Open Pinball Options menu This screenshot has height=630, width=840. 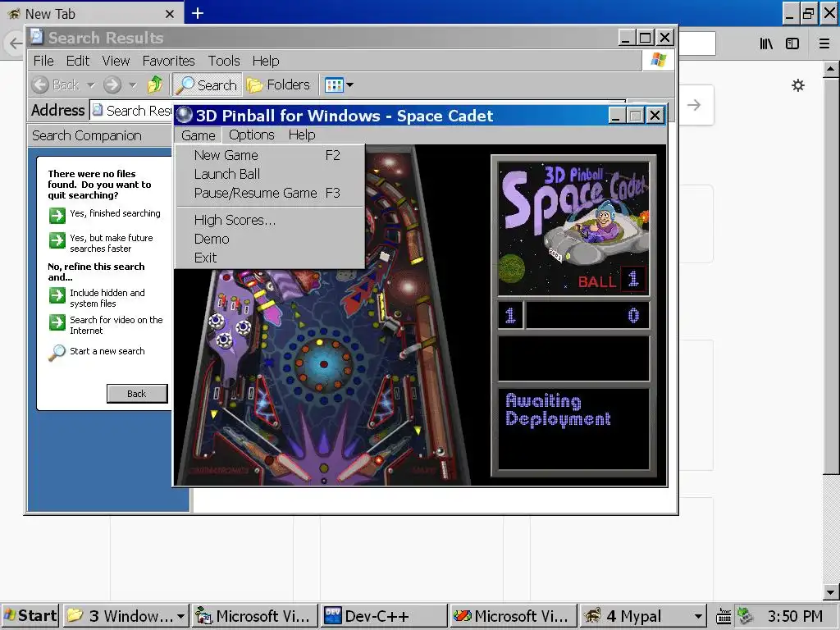[251, 135]
